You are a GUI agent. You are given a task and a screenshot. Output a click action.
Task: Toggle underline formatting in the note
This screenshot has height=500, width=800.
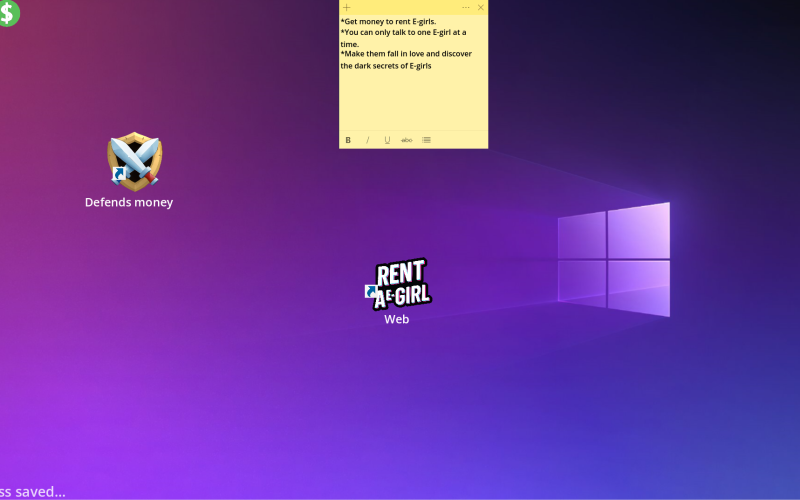[x=387, y=140]
